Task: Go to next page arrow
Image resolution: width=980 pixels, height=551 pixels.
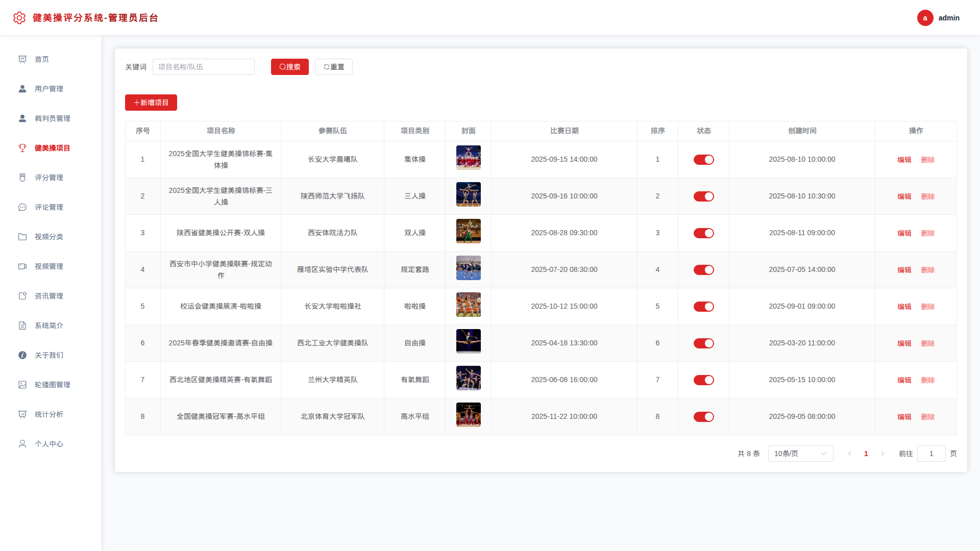Action: pos(883,454)
